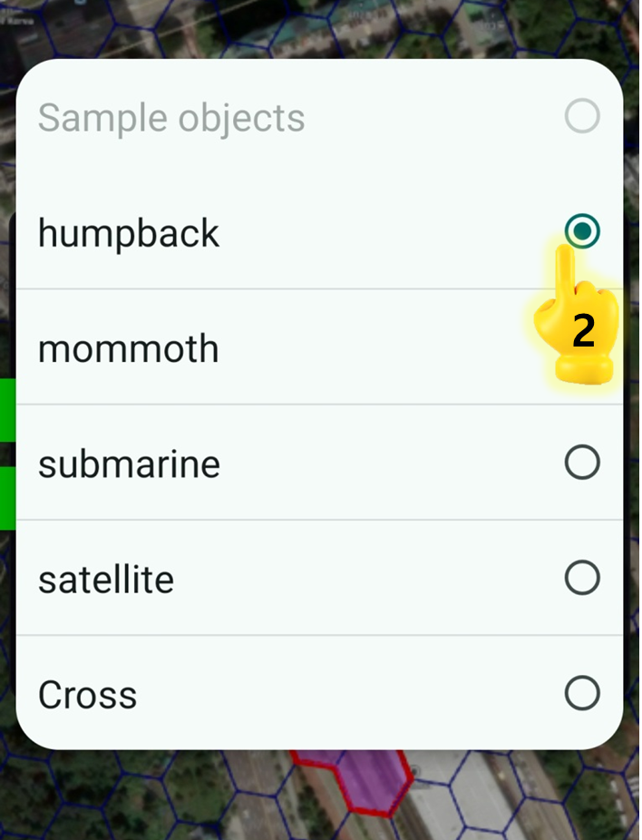
Task: Choose the submarine radio button
Action: [581, 464]
